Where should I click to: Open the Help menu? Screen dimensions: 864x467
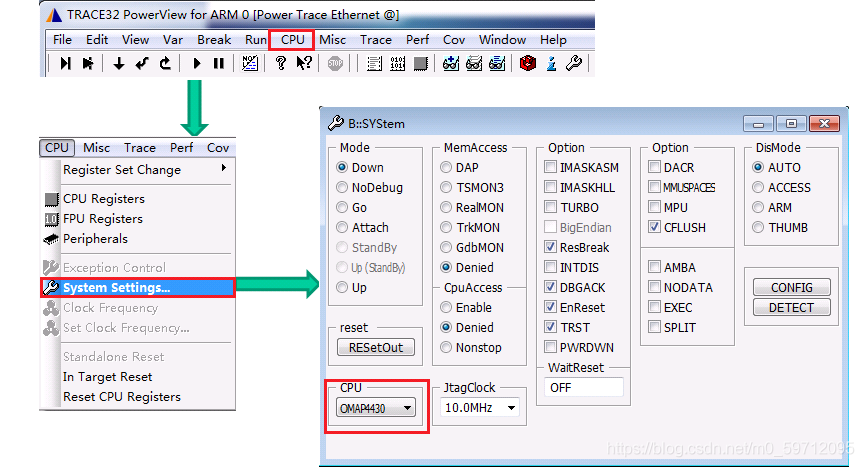[553, 40]
